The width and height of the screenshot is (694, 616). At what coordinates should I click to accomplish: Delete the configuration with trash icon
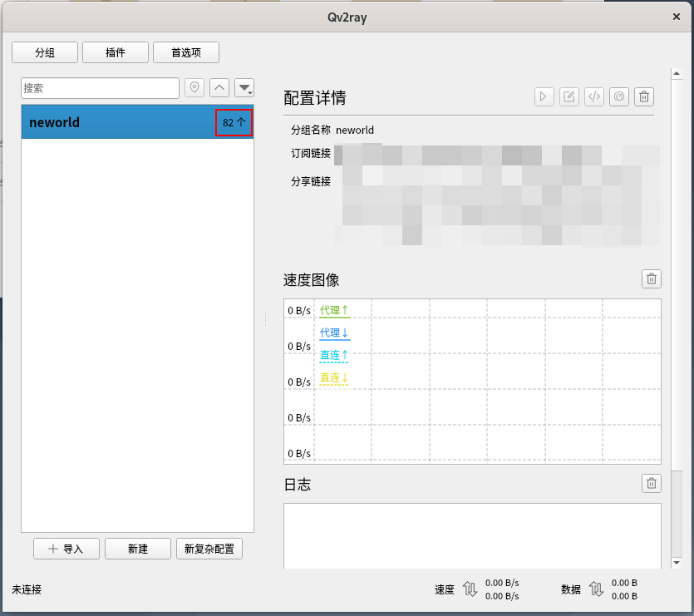[x=644, y=96]
